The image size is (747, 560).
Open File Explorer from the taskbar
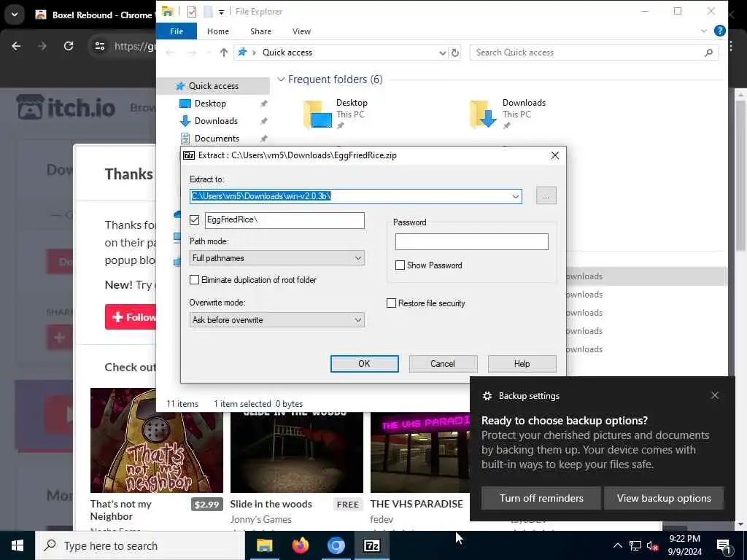tap(264, 545)
